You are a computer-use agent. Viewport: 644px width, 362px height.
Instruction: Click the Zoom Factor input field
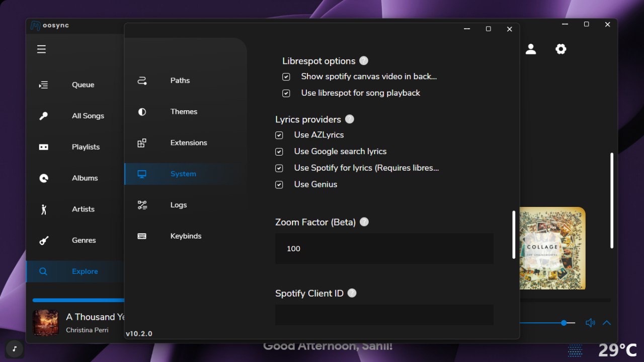point(384,249)
